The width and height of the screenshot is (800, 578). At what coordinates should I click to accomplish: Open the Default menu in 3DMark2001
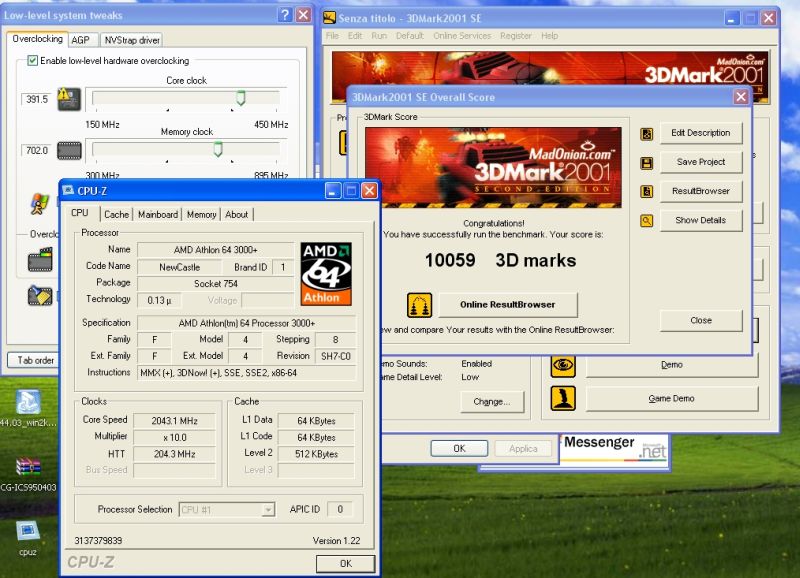[410, 36]
